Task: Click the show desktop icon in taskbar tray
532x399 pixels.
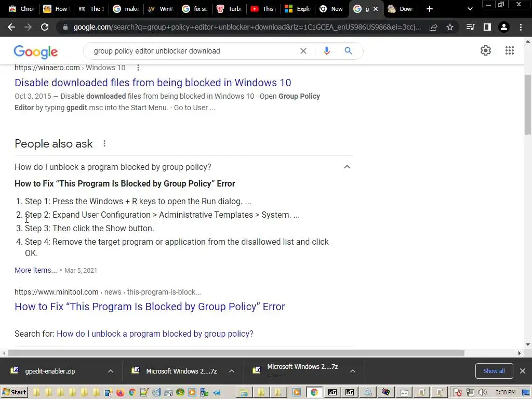Action: coord(526,393)
